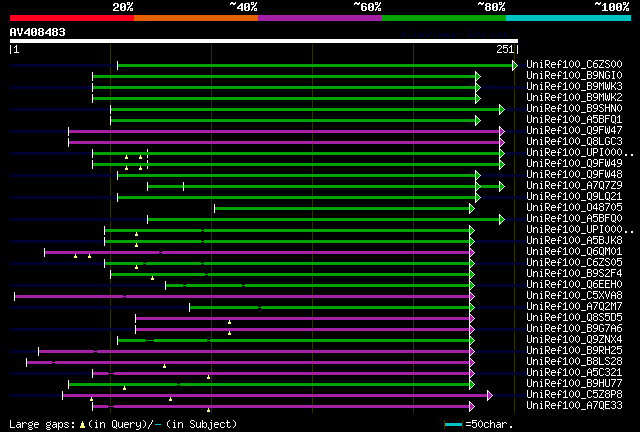Open the UniRef100_A5BFQ1 hit label
Viewport: 640px width, 432px height.
[x=574, y=119]
